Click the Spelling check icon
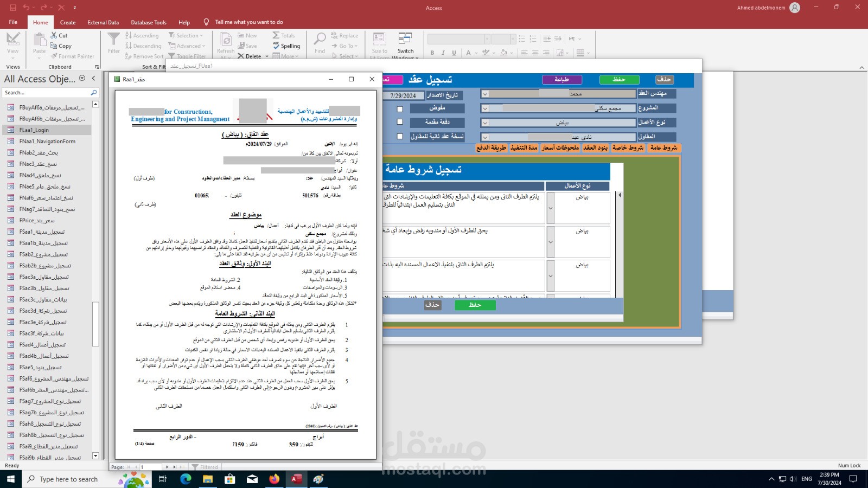The image size is (868, 488). 276,46
